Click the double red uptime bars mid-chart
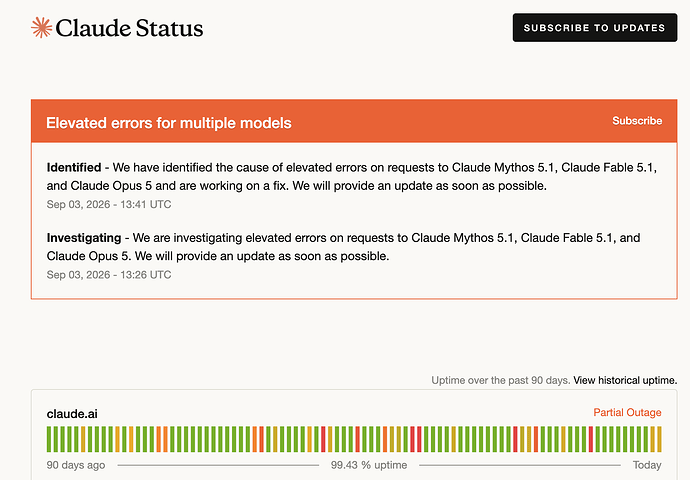The image size is (690, 480). (416, 439)
